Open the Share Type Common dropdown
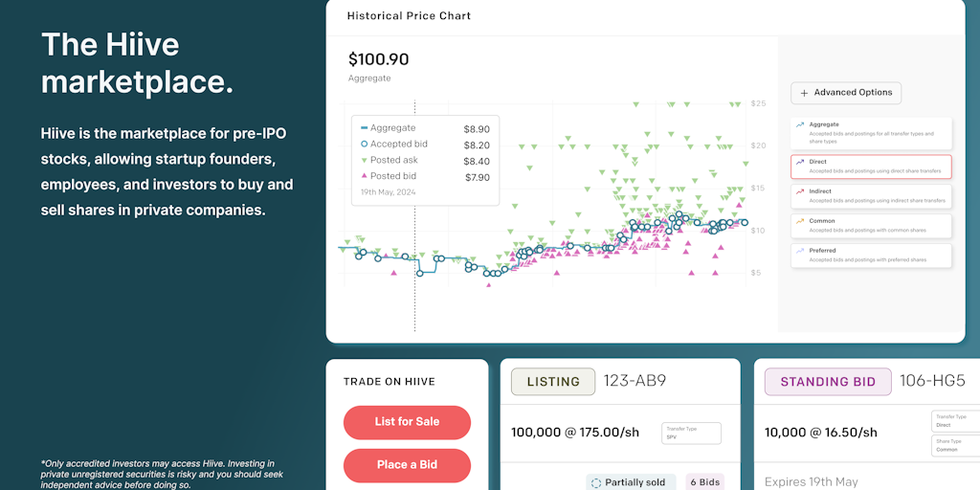The height and width of the screenshot is (490, 980). coord(955,444)
